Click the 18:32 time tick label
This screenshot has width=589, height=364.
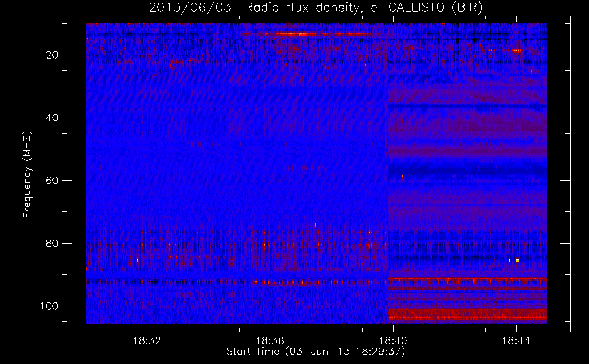pyautogui.click(x=147, y=341)
